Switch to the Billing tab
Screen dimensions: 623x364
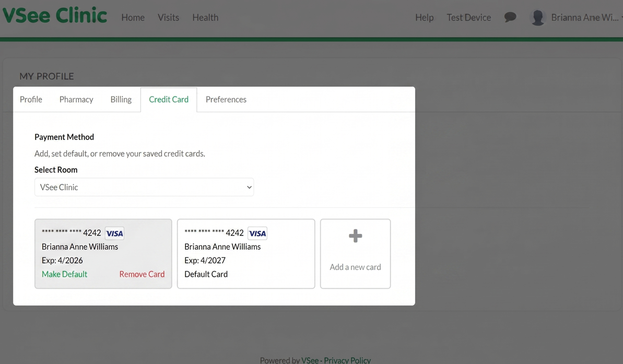[121, 99]
